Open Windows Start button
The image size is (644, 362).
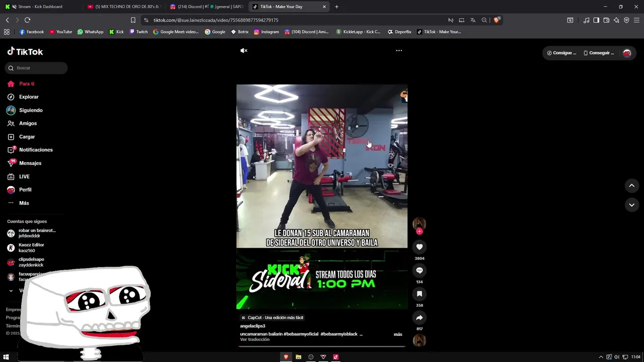tap(6, 357)
